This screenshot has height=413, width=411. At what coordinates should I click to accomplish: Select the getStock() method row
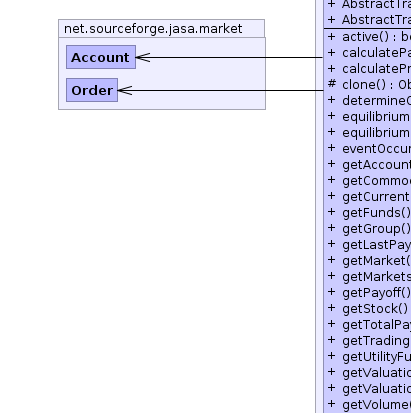[368, 309]
